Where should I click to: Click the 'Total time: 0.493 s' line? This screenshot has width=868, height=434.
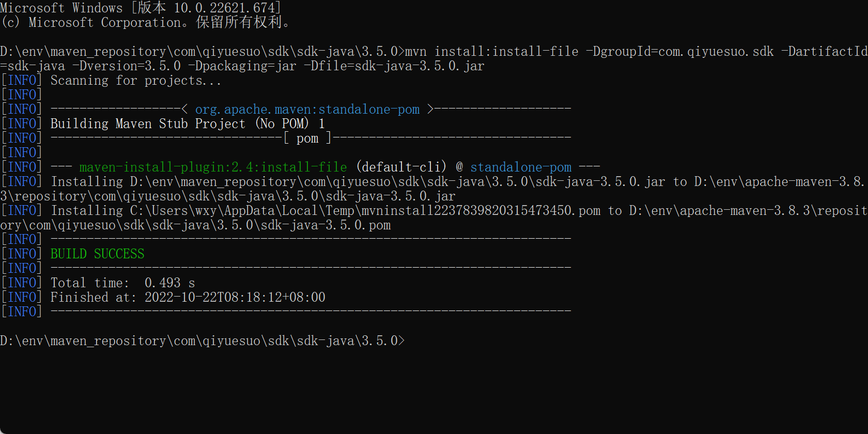point(122,283)
